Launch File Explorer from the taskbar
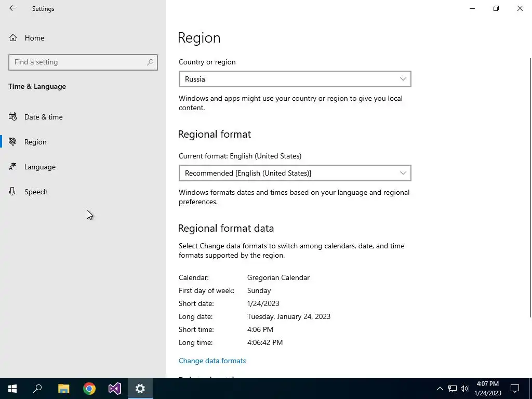This screenshot has height=399, width=532. pos(63,389)
